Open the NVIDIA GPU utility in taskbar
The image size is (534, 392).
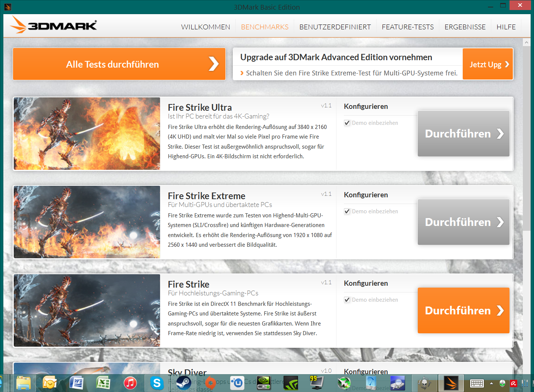tap(264, 383)
